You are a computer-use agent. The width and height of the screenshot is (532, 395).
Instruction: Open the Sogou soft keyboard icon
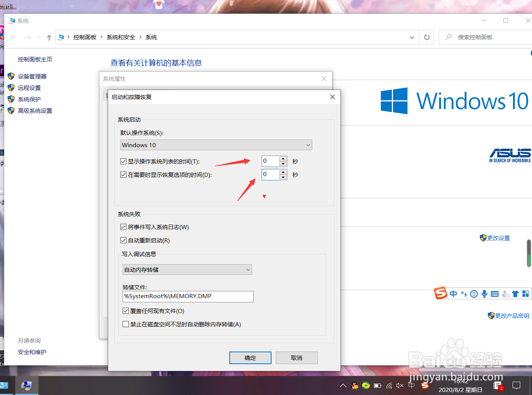click(x=494, y=294)
